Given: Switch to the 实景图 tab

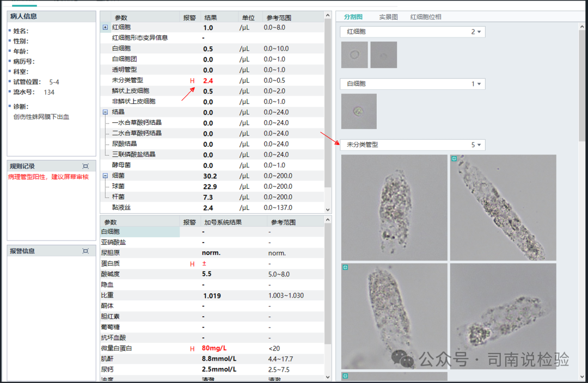Looking at the screenshot, I should [388, 17].
